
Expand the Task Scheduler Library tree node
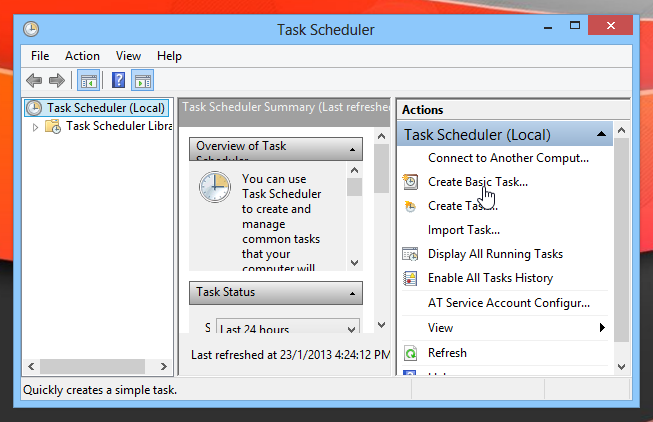pos(37,127)
